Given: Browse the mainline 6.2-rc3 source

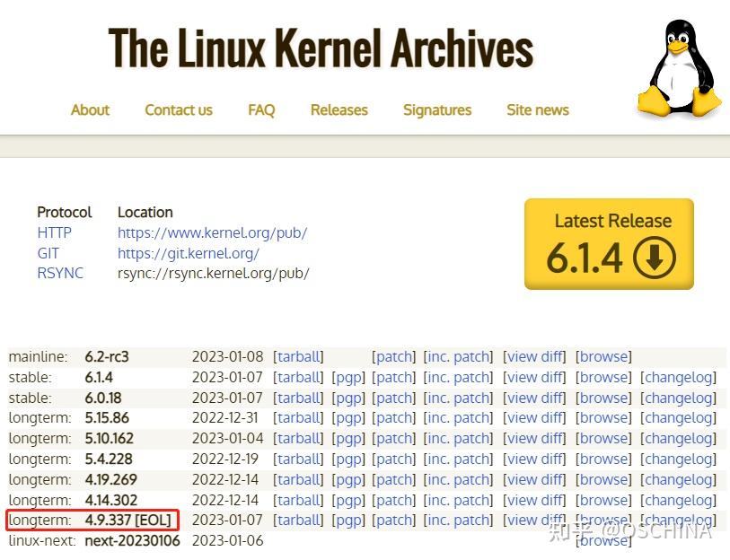Looking at the screenshot, I should 602,356.
